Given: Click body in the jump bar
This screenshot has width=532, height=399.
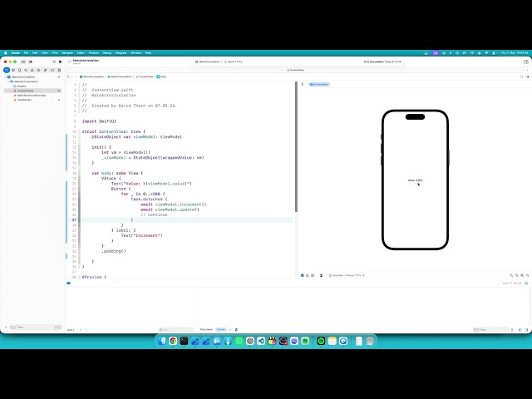Looking at the screenshot, I should (x=161, y=76).
